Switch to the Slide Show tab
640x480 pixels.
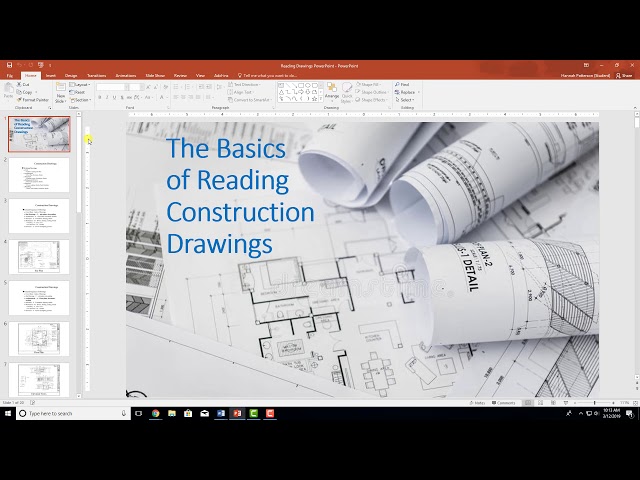coord(155,76)
